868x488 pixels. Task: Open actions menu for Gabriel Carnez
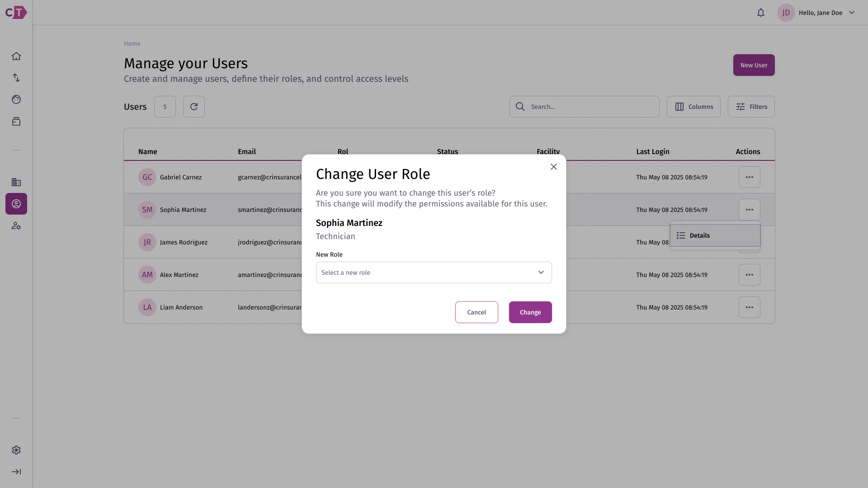pyautogui.click(x=750, y=177)
